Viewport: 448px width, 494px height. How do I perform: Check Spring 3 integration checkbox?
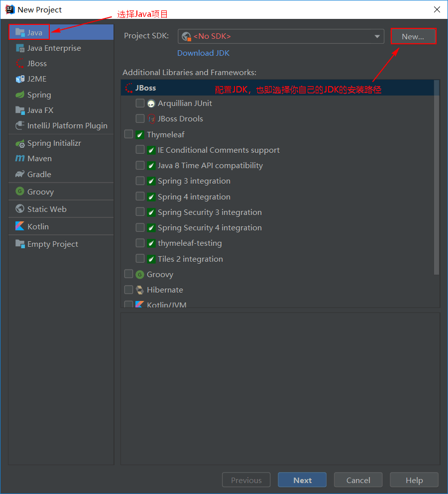click(140, 181)
